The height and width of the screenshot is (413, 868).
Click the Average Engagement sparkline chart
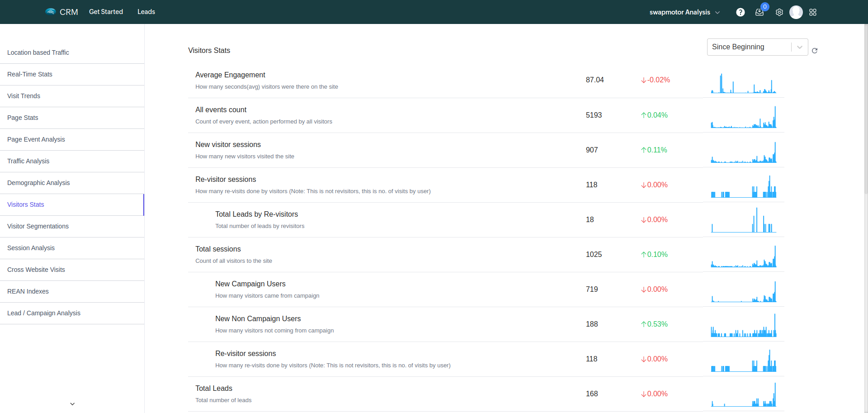click(744, 82)
